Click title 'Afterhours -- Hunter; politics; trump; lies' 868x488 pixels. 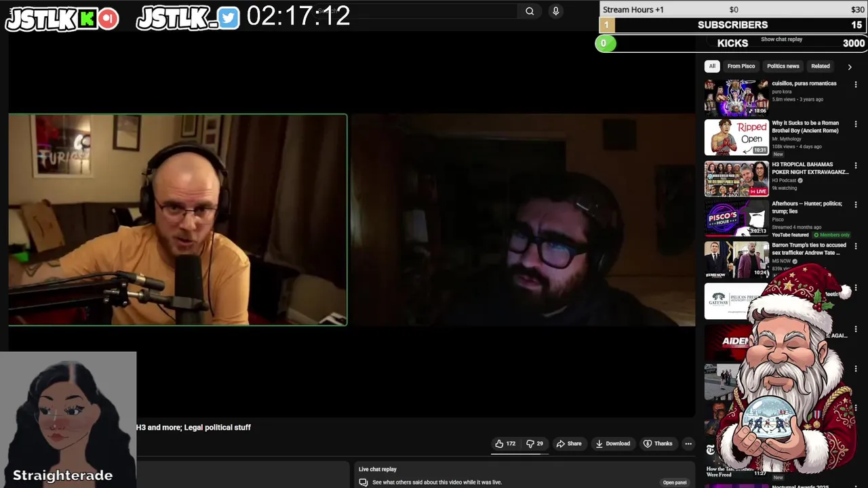click(x=807, y=207)
